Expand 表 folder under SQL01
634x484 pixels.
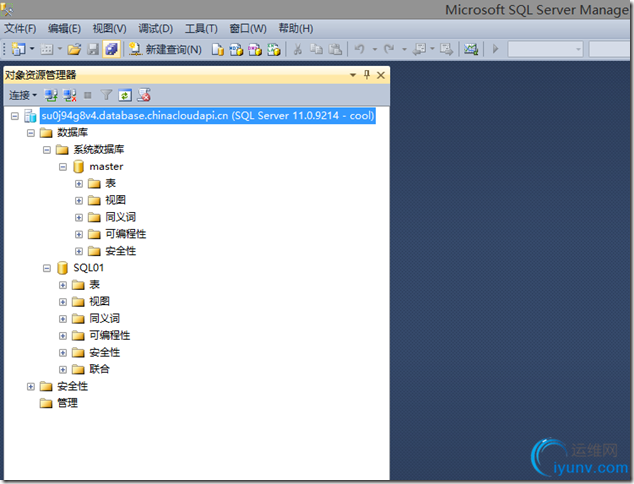click(63, 285)
